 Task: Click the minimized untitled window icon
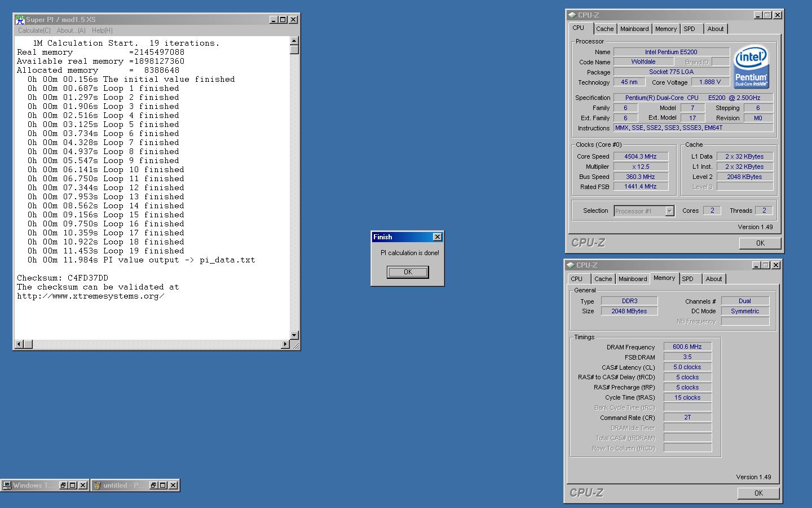[97, 485]
